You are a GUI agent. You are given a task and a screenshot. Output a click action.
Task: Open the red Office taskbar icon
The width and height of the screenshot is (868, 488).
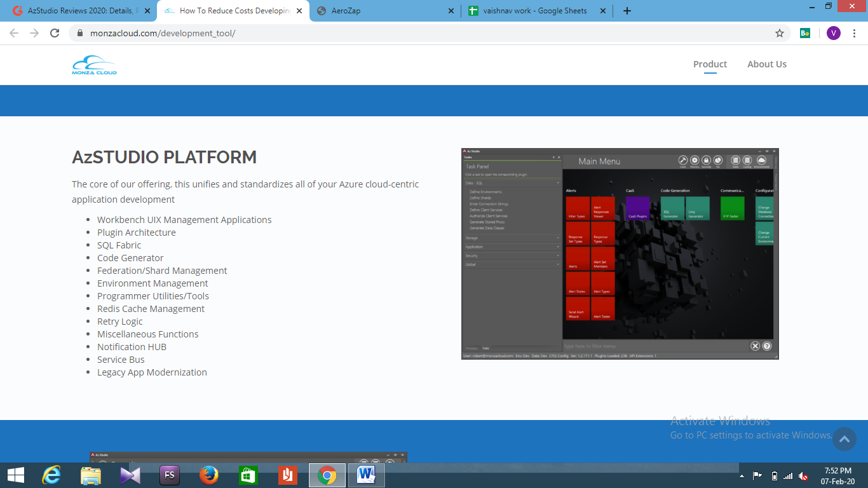[x=288, y=475]
